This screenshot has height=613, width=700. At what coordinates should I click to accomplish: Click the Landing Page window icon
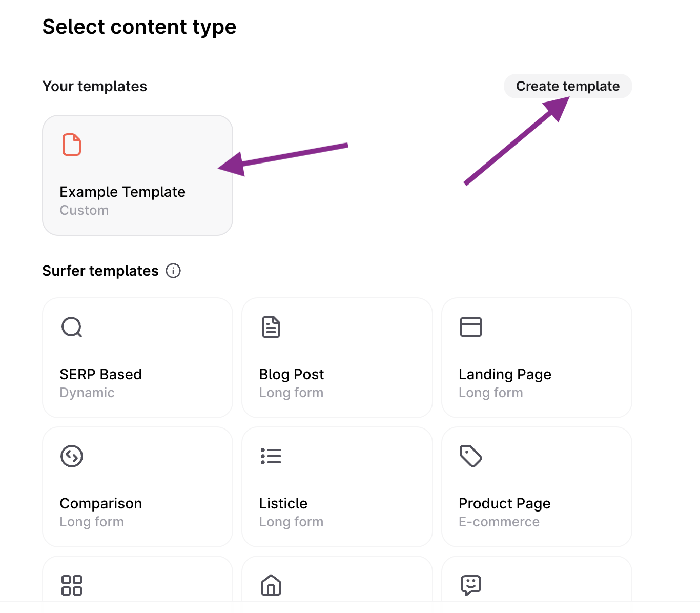(x=471, y=327)
